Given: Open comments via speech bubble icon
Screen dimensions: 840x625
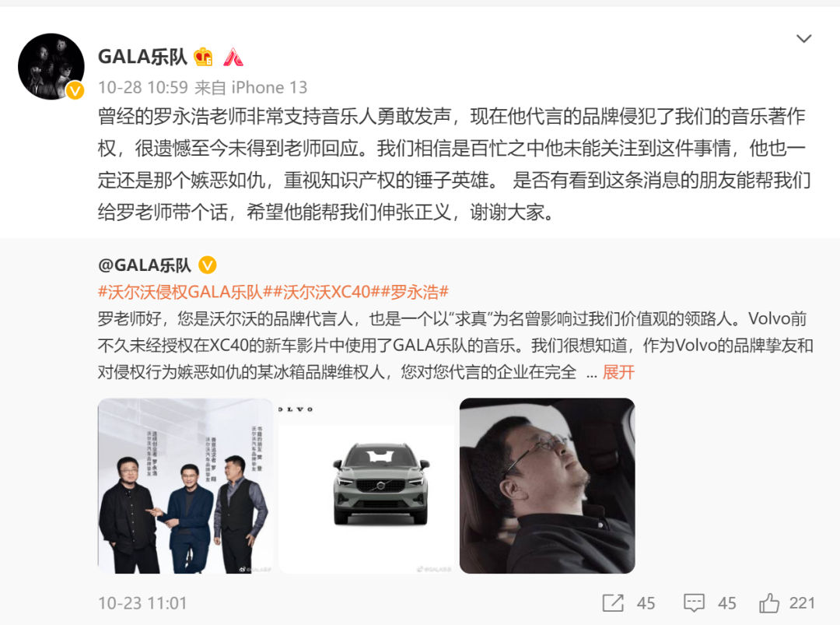Looking at the screenshot, I should tap(694, 603).
